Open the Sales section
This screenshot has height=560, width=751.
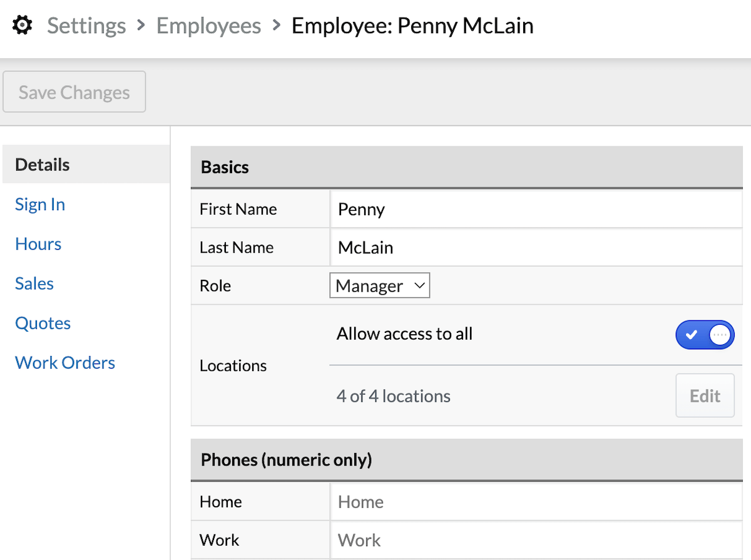pyautogui.click(x=34, y=283)
